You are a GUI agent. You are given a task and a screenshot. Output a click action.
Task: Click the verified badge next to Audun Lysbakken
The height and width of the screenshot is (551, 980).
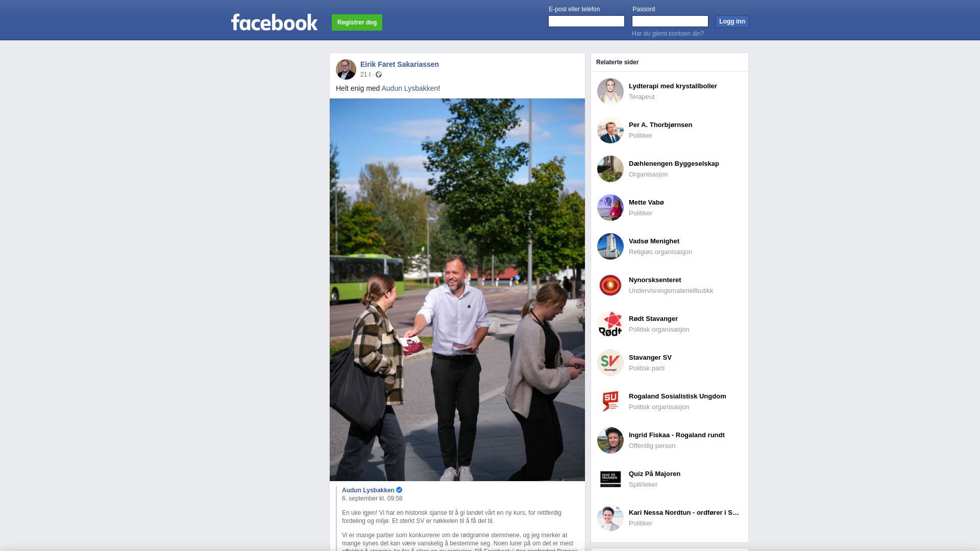click(399, 490)
